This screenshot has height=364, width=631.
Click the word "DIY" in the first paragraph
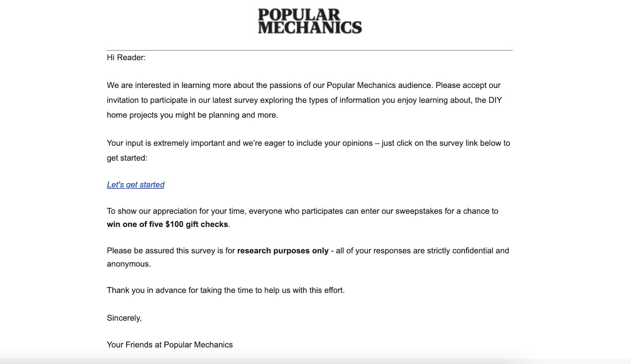495,100
